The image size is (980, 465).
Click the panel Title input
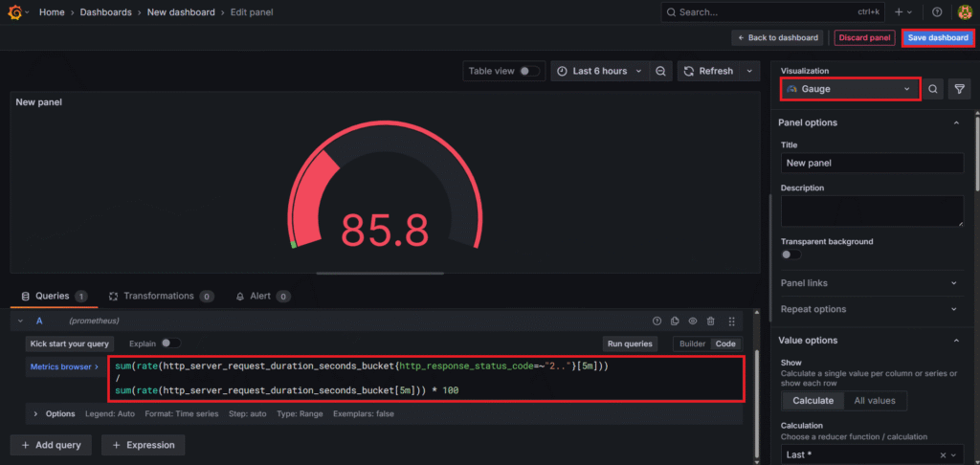click(x=872, y=163)
